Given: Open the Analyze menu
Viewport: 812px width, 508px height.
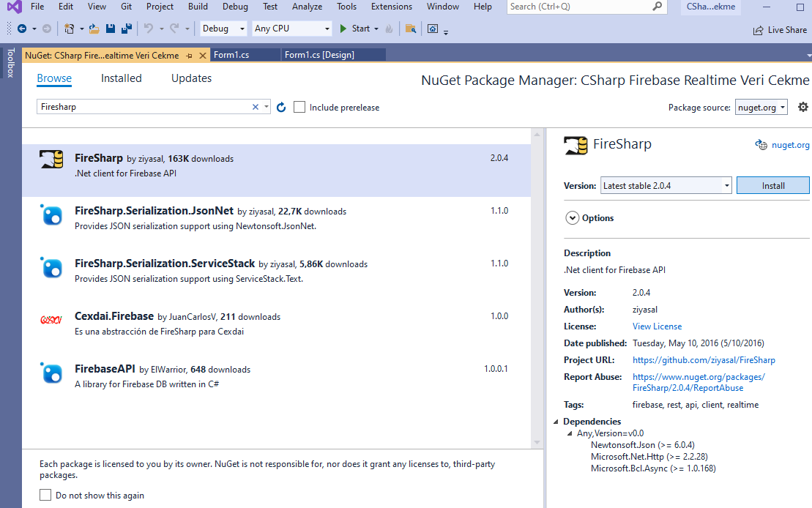Looking at the screenshot, I should tap(307, 6).
